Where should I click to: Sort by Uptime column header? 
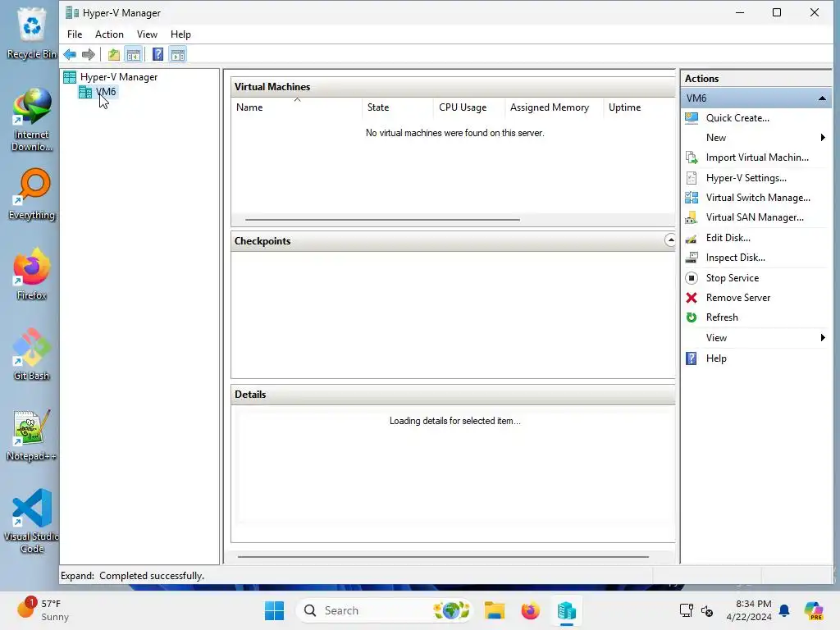(x=639, y=107)
